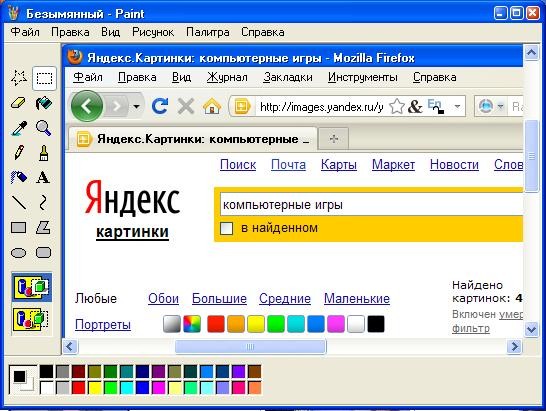Click the 'Портреты' link
The height and width of the screenshot is (411, 546).
[103, 325]
